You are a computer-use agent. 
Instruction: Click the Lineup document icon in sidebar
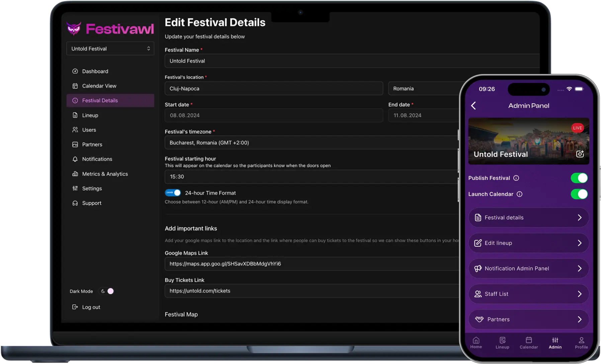(x=75, y=115)
